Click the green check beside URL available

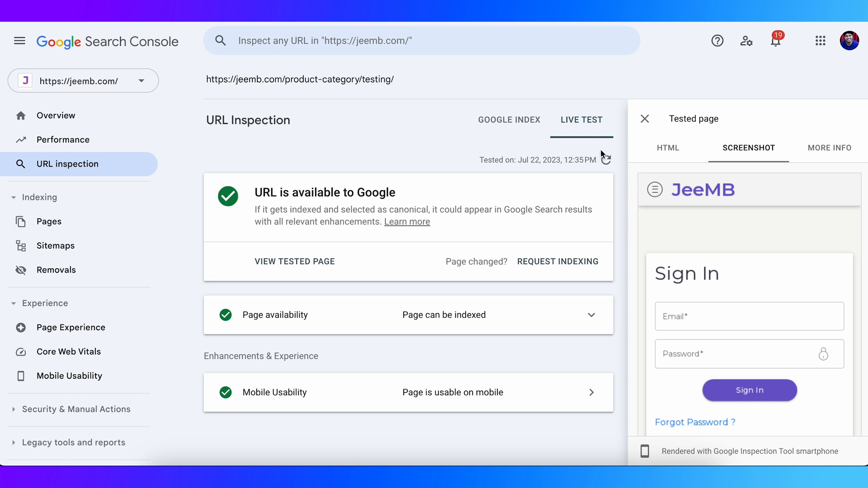[228, 196]
